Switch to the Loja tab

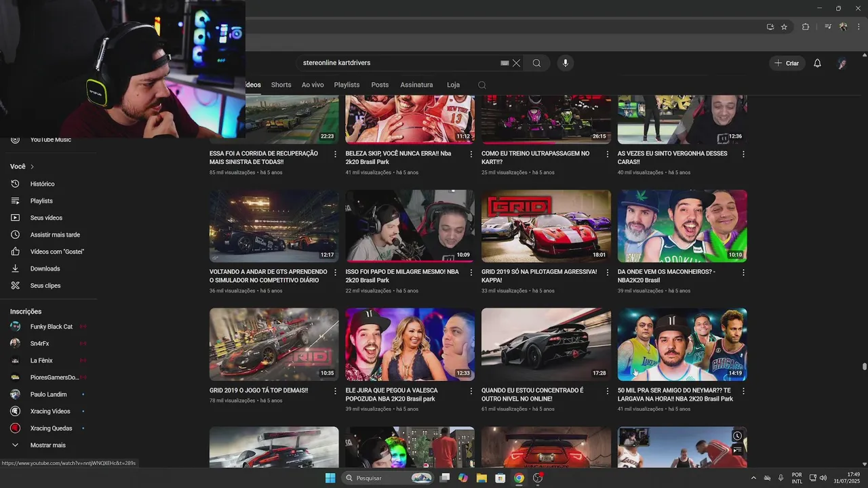[x=453, y=85]
